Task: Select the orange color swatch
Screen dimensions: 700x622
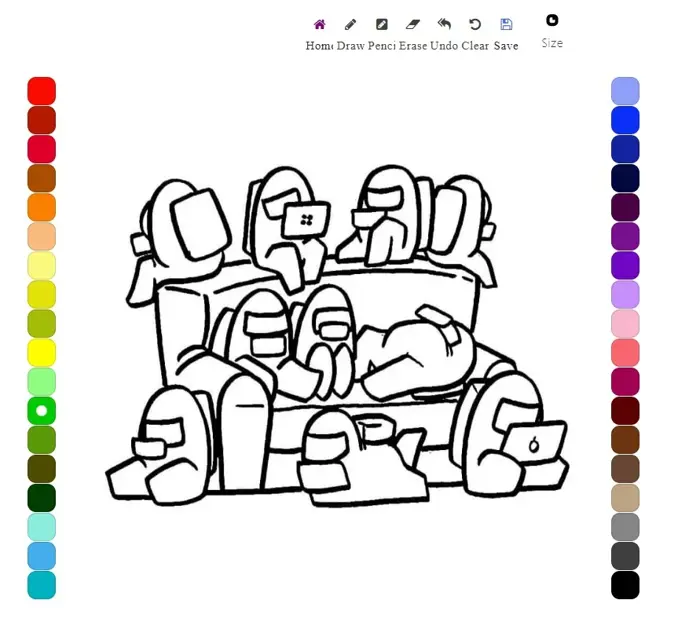Action: tap(42, 207)
